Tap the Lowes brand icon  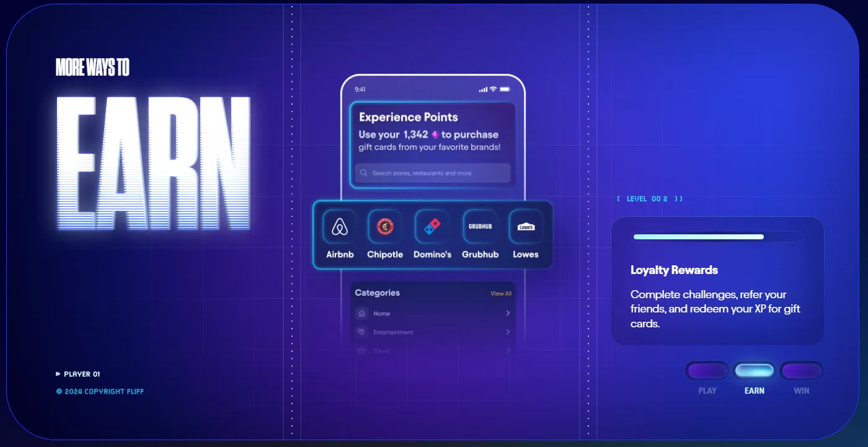pos(526,227)
